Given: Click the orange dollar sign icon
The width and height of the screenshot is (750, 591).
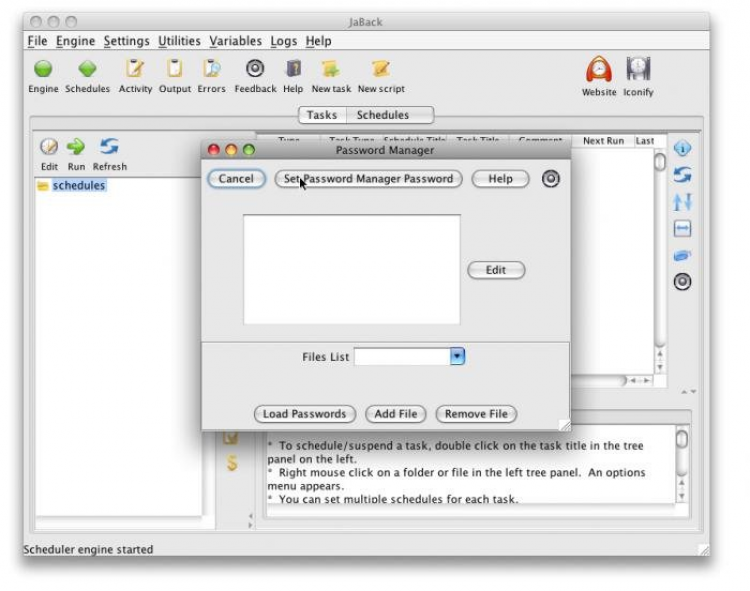Looking at the screenshot, I should pyautogui.click(x=232, y=463).
